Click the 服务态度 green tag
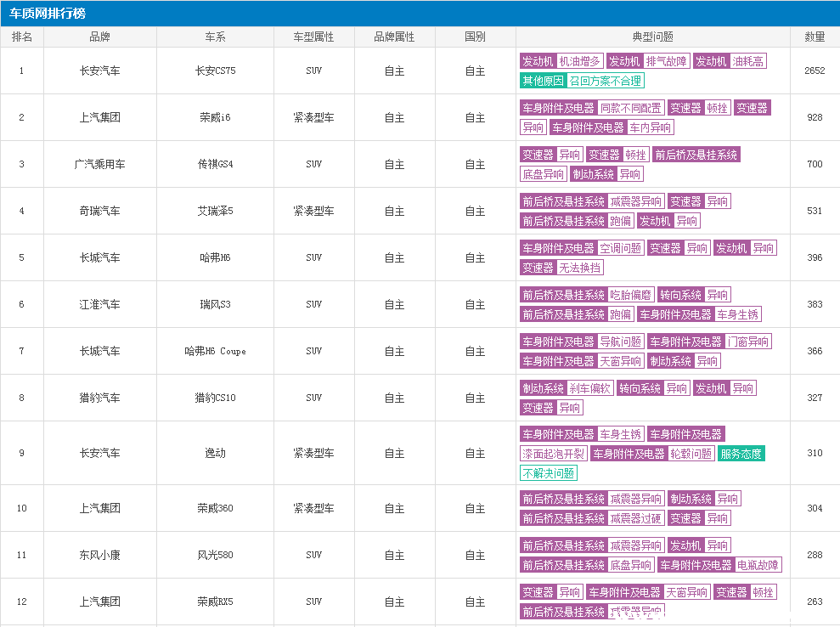 pos(741,454)
